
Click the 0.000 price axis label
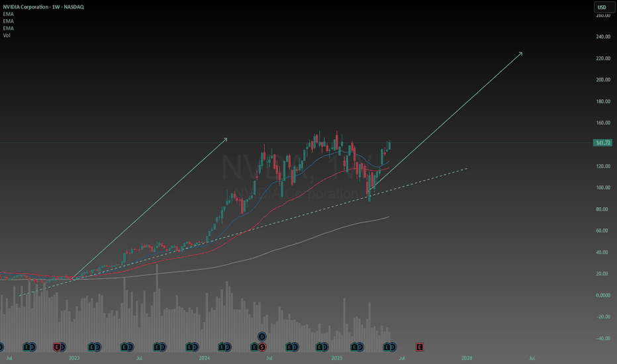point(603,295)
